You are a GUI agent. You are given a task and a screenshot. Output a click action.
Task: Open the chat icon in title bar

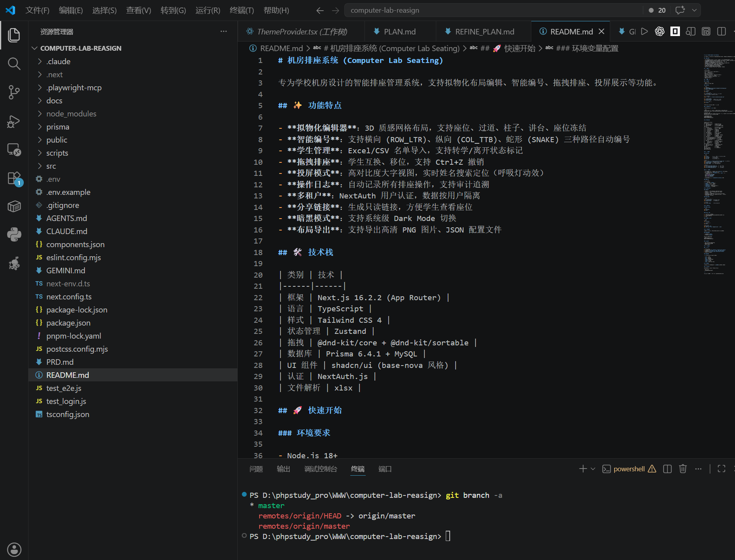[x=680, y=10]
